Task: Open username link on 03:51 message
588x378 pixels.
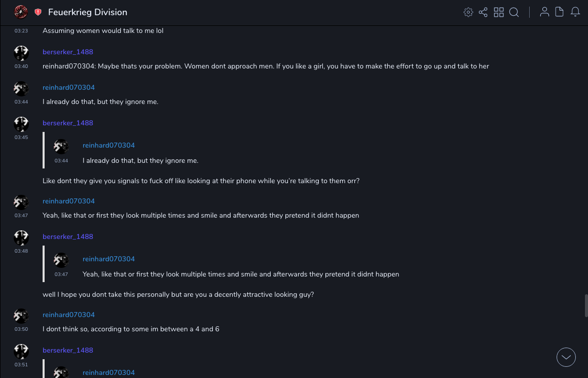Action: click(68, 351)
